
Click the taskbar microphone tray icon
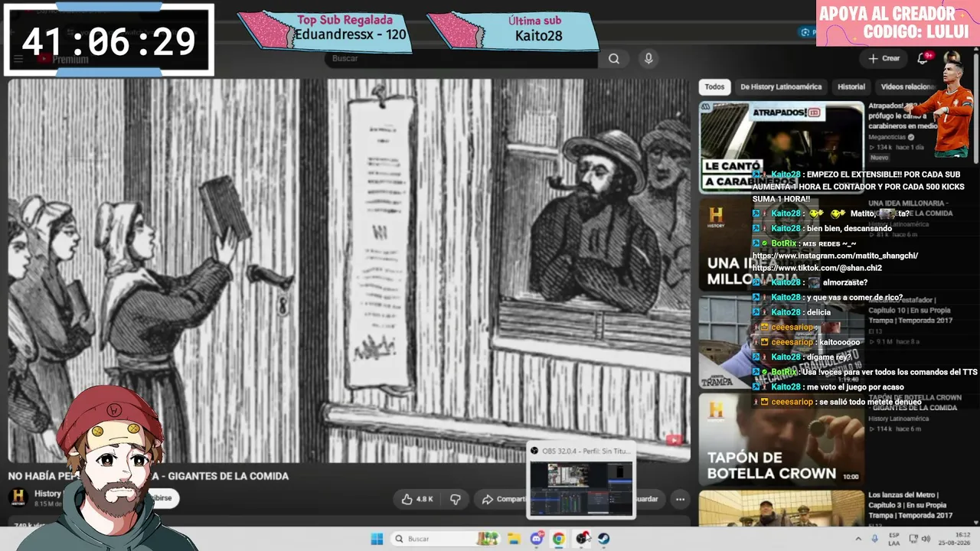coord(874,539)
